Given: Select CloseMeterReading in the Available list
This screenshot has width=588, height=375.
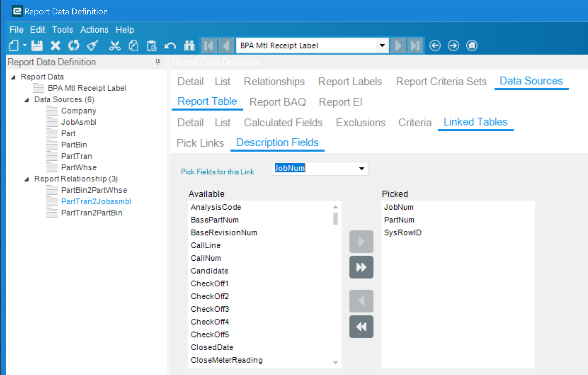Looking at the screenshot, I should [x=227, y=360].
